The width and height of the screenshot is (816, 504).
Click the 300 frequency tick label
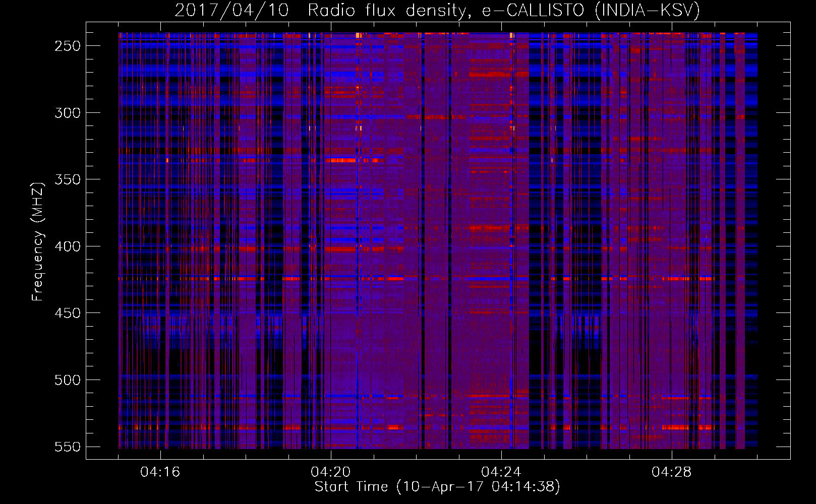tap(68, 113)
